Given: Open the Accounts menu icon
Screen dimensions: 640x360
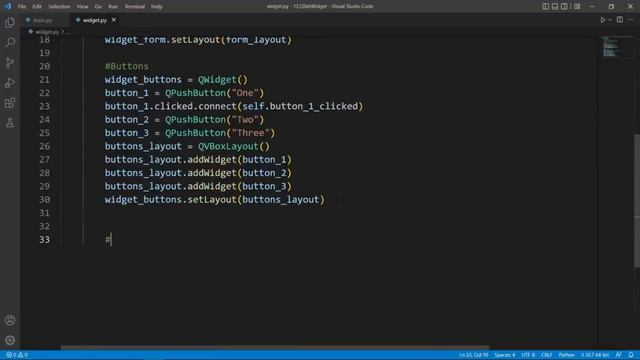Looking at the screenshot, I should click(10, 320).
